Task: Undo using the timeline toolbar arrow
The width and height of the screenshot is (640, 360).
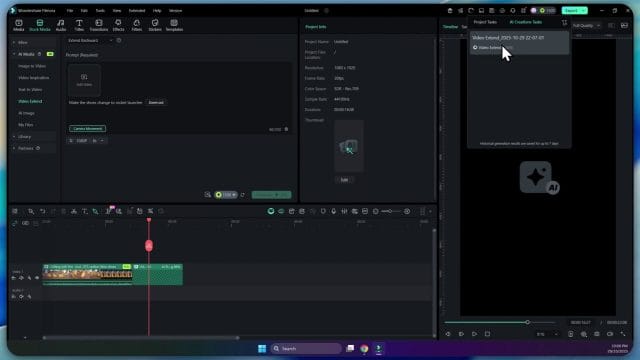Action: [42, 211]
